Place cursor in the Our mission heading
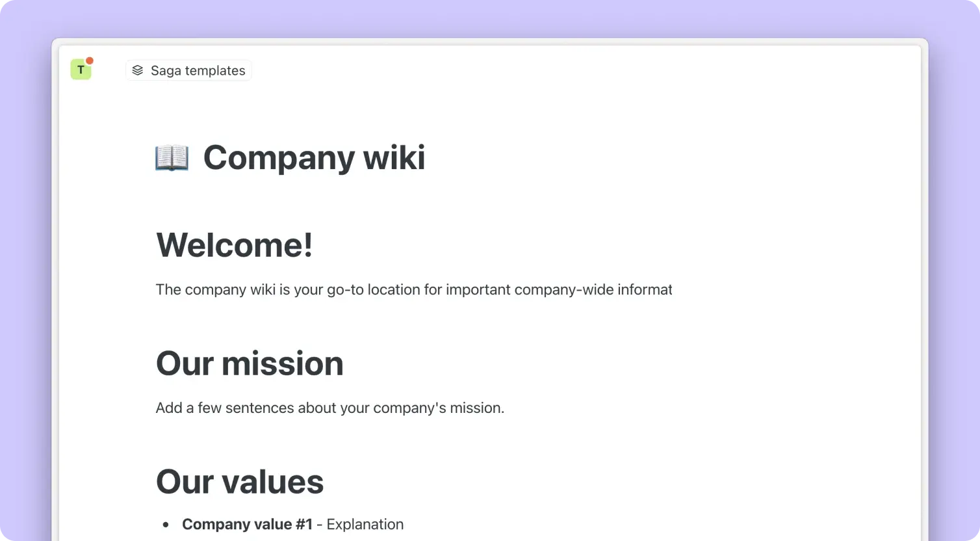Viewport: 980px width, 541px height. (x=250, y=363)
